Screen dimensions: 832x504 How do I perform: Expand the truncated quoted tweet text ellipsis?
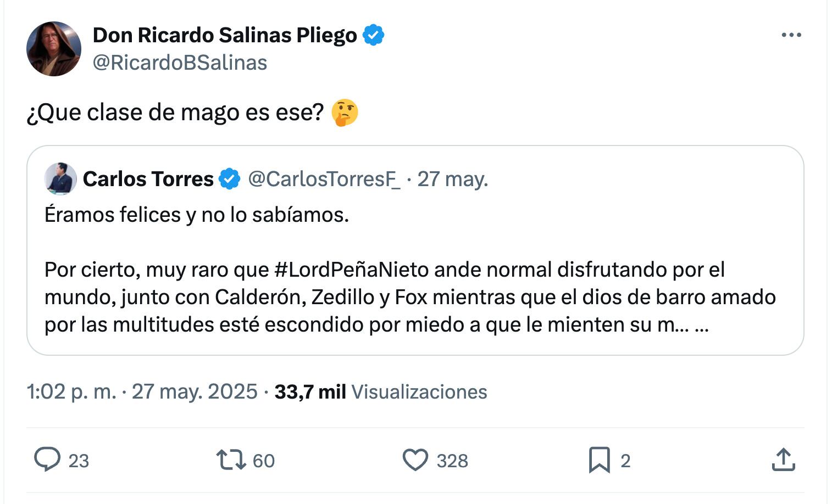click(x=702, y=325)
